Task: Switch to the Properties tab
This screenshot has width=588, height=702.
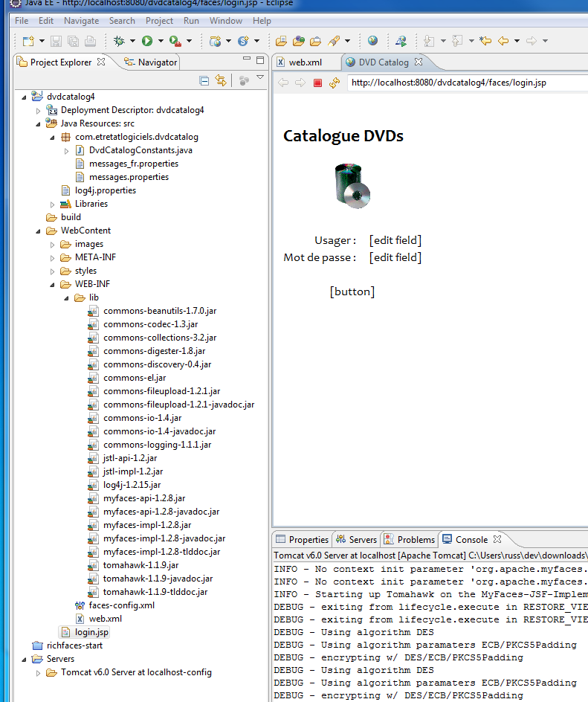Action: [x=302, y=539]
